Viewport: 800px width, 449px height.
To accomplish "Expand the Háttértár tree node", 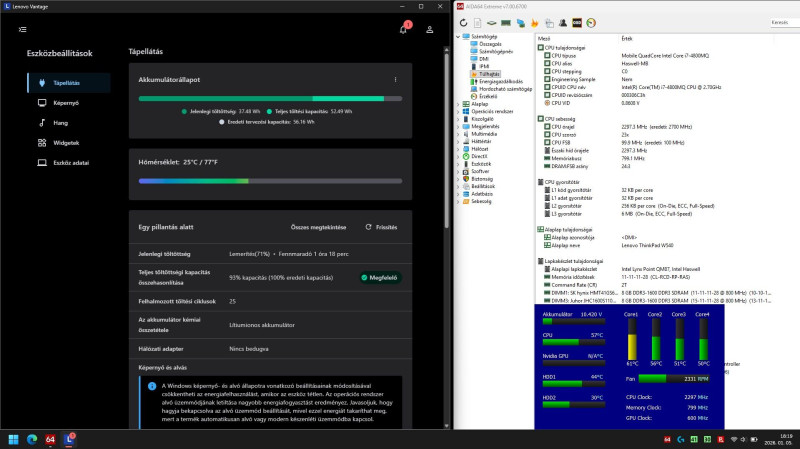I will (x=458, y=141).
